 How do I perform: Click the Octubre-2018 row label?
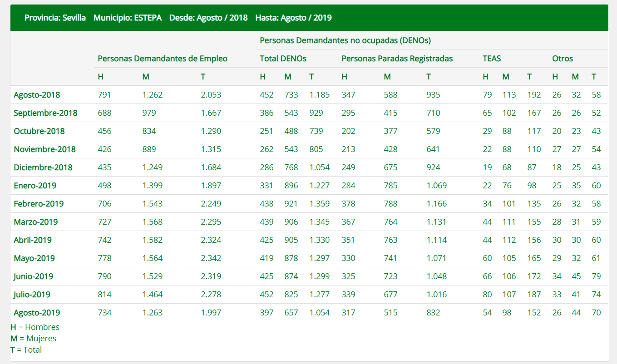39,131
